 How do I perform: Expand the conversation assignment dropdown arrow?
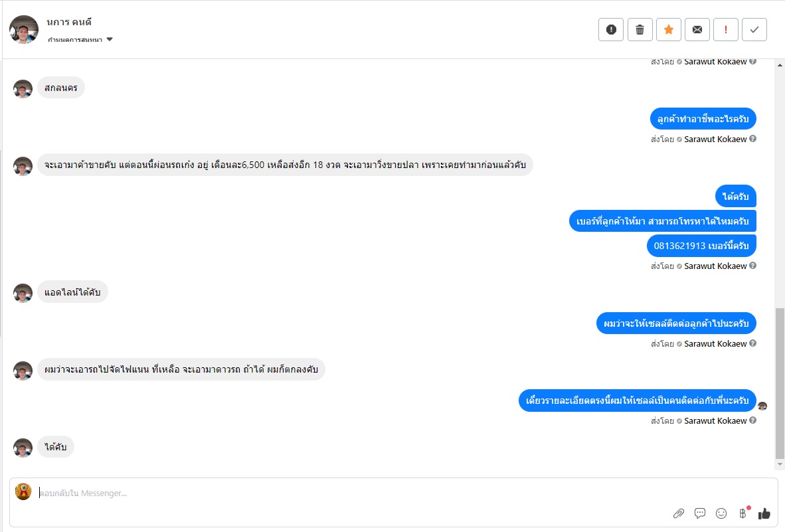point(110,40)
